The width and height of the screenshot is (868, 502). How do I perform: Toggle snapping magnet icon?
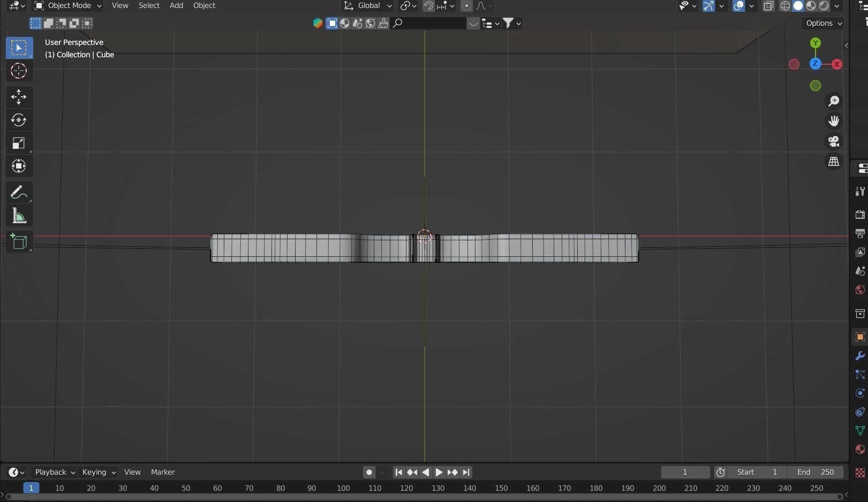coord(428,6)
